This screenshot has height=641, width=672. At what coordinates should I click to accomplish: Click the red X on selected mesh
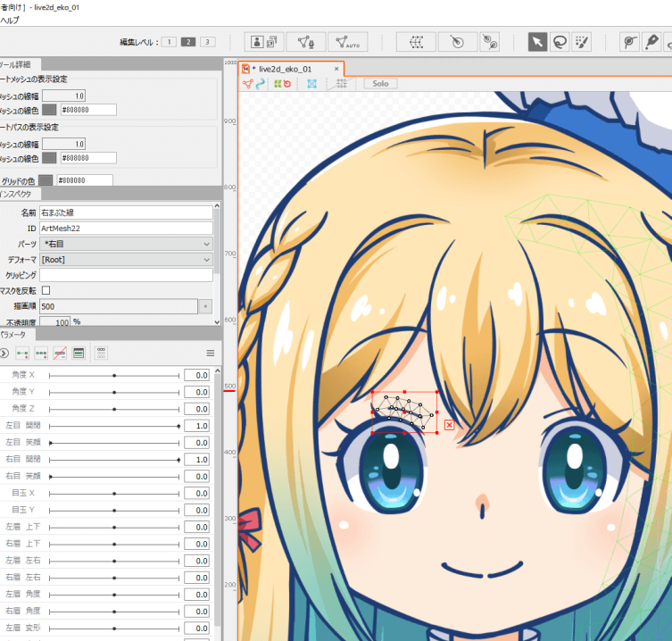pos(449,425)
